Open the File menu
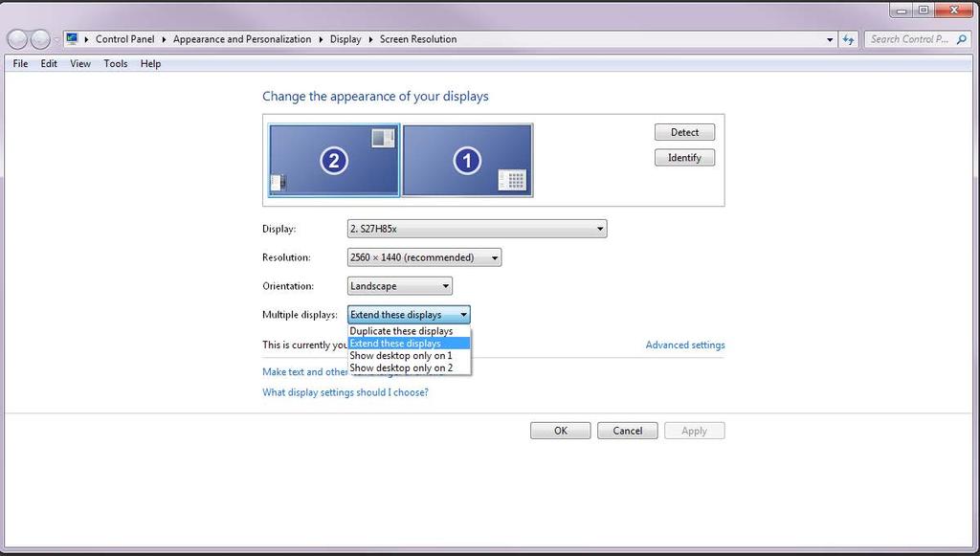980x556 pixels. 20,63
